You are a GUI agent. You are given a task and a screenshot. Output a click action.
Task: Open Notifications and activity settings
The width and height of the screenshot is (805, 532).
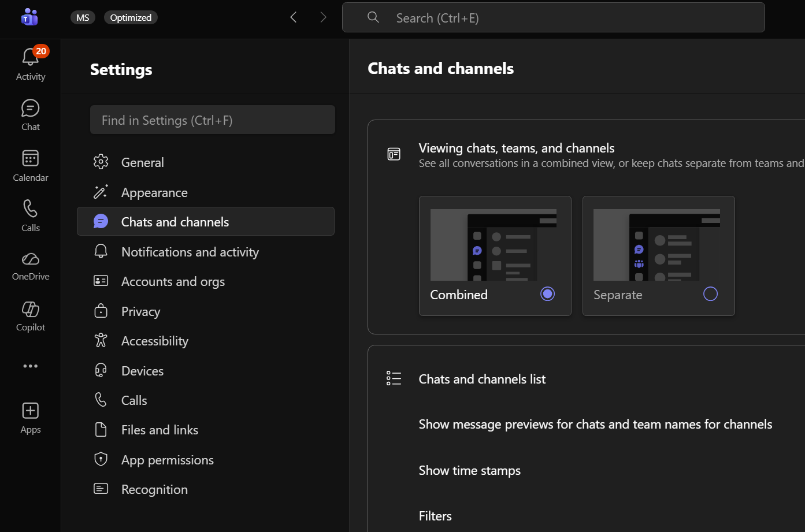pyautogui.click(x=190, y=252)
